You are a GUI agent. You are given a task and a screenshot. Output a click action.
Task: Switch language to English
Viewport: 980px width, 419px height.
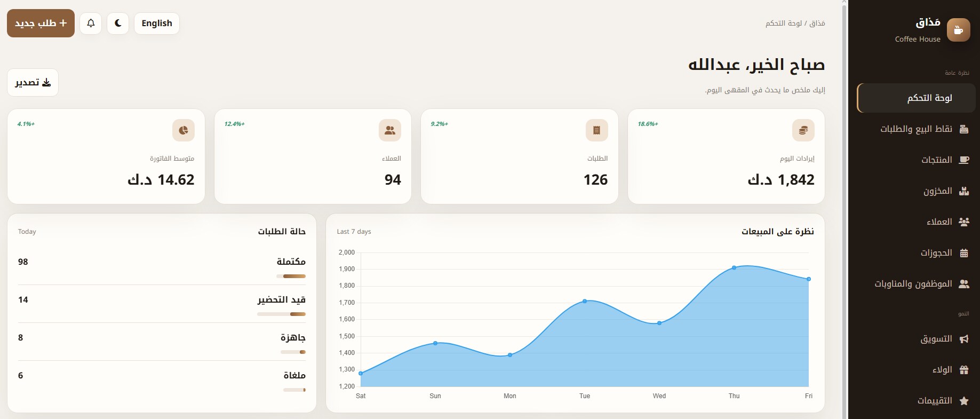[x=157, y=23]
